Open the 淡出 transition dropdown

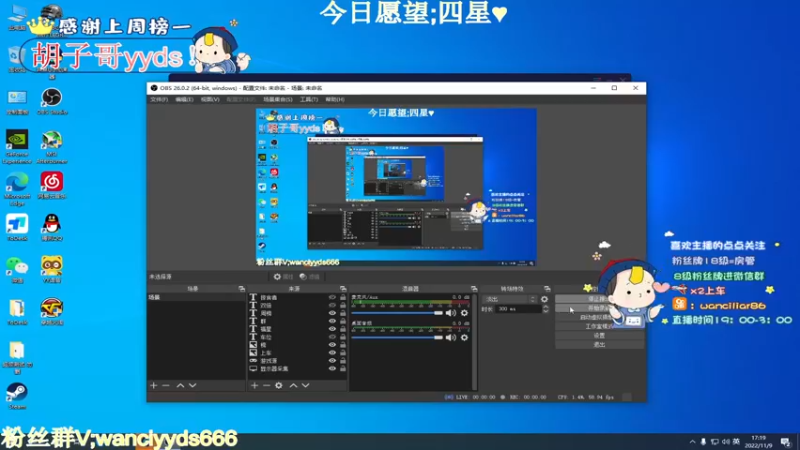point(509,299)
